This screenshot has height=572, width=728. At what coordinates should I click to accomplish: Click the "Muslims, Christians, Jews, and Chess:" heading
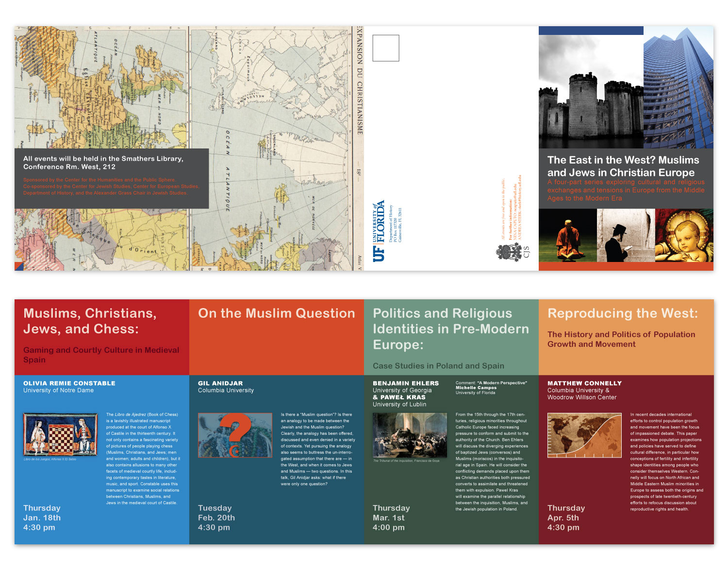tap(90, 321)
